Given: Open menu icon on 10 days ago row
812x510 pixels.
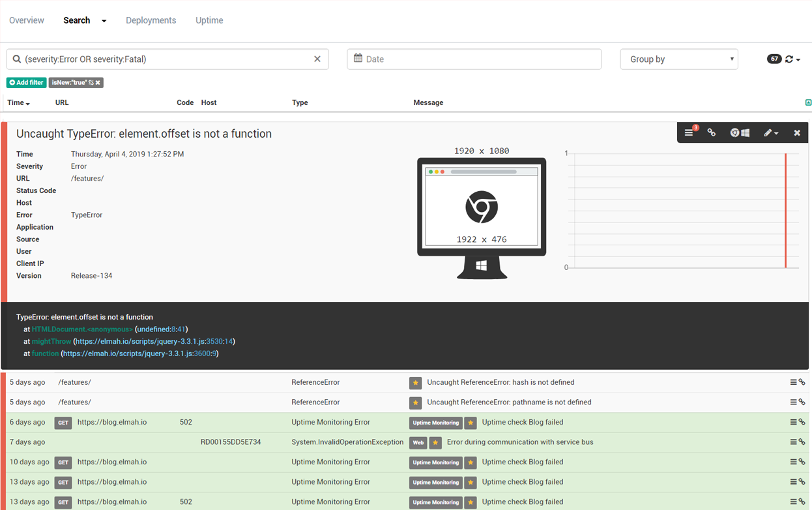Looking at the screenshot, I should pos(793,462).
